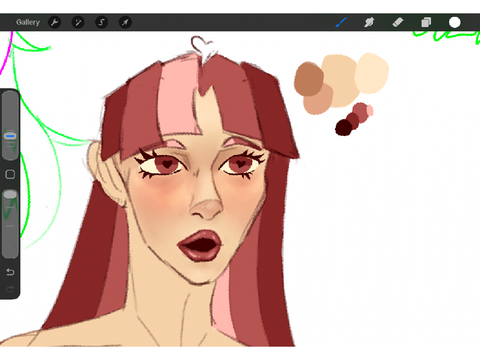Click the brush opacity slider handle
The height and width of the screenshot is (360, 480).
(x=10, y=194)
